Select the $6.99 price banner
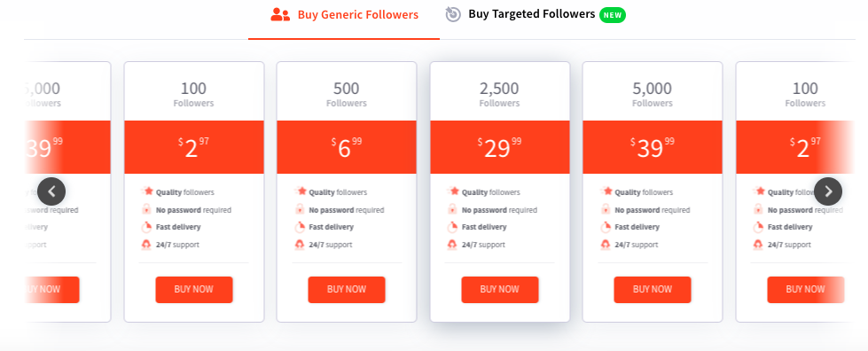This screenshot has height=351, width=868. point(347,147)
